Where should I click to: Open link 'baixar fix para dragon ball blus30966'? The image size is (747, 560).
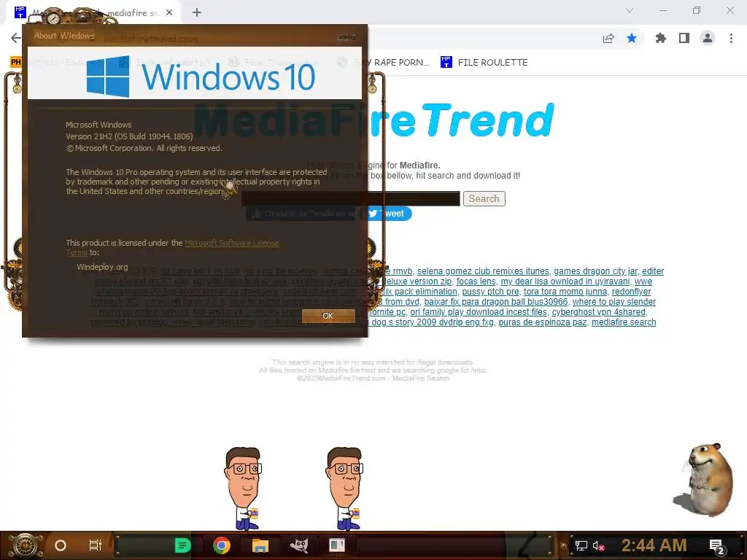click(496, 302)
